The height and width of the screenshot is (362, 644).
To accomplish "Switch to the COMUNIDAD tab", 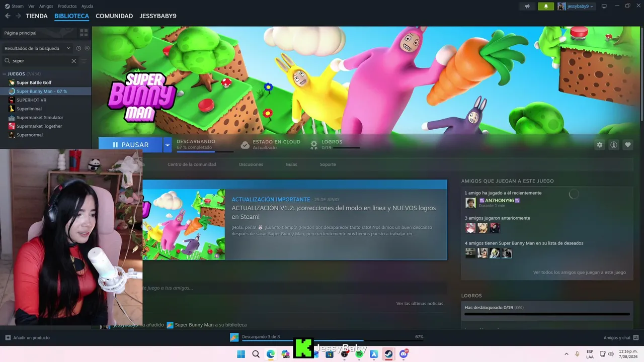I will click(x=114, y=16).
